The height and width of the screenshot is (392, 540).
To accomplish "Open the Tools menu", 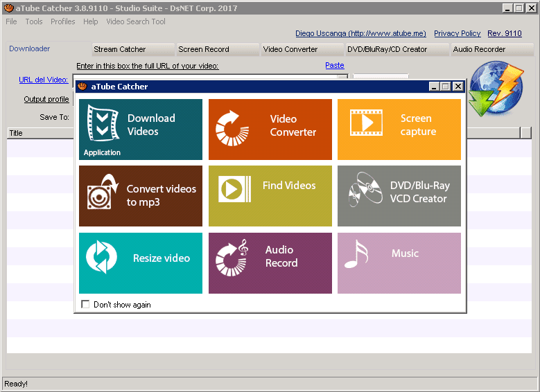I will pyautogui.click(x=34, y=21).
